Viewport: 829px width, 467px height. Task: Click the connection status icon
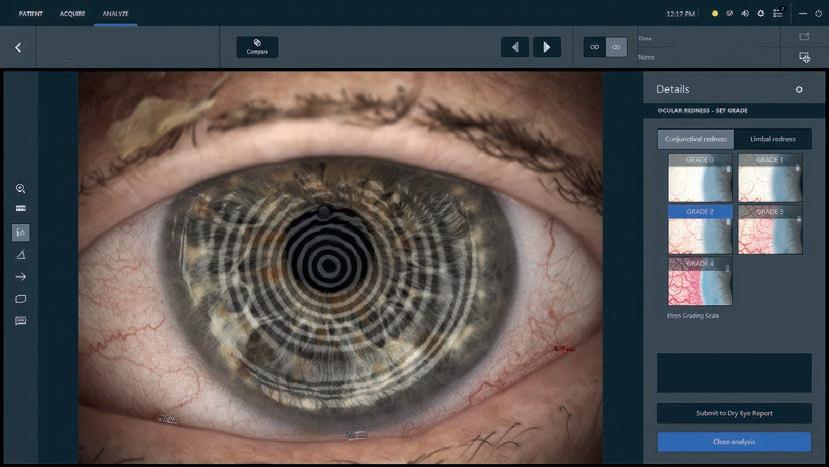click(730, 14)
